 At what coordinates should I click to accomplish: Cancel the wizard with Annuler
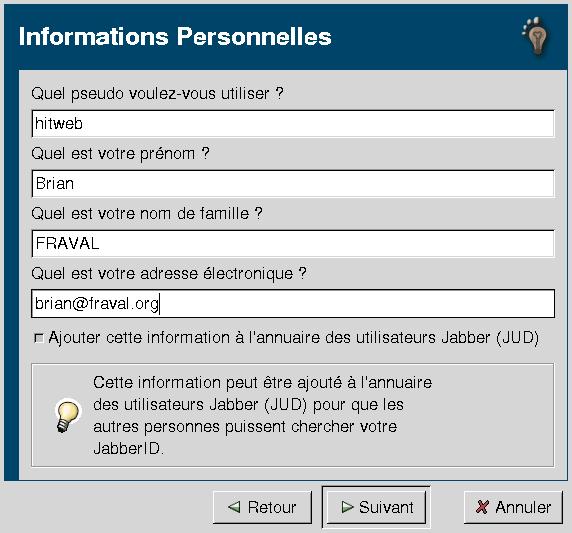[513, 507]
